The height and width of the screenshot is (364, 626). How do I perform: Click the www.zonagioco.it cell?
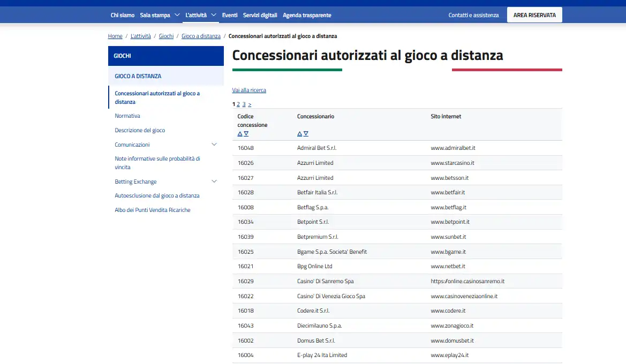452,325
